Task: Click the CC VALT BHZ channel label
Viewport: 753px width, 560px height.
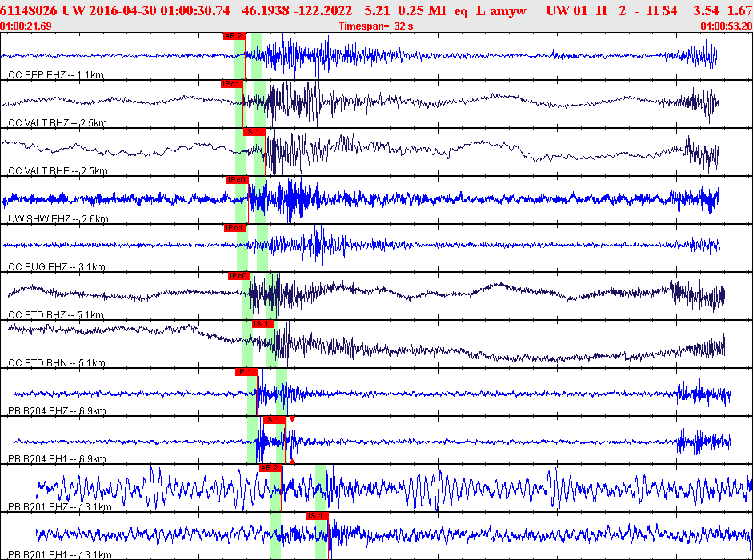Action: pyautogui.click(x=57, y=123)
